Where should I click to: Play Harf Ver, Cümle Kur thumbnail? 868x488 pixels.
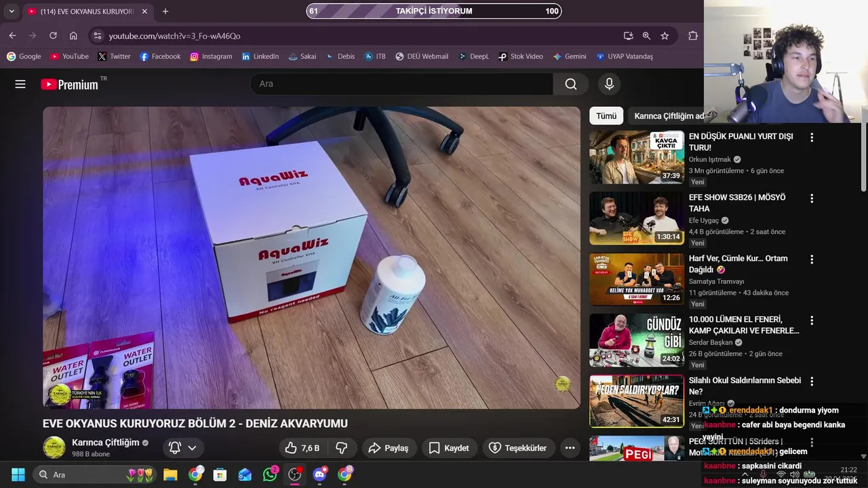[637, 279]
